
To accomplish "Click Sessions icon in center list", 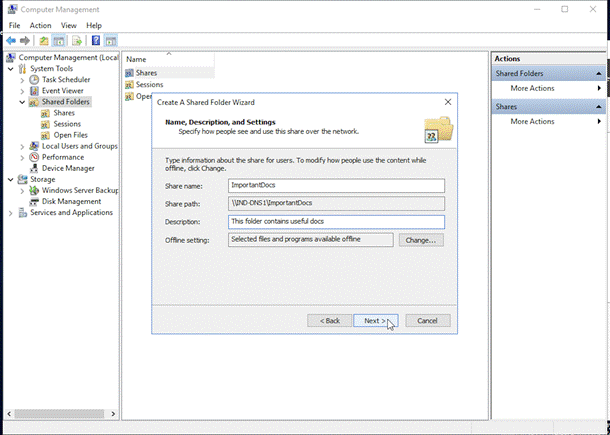I will pos(129,85).
